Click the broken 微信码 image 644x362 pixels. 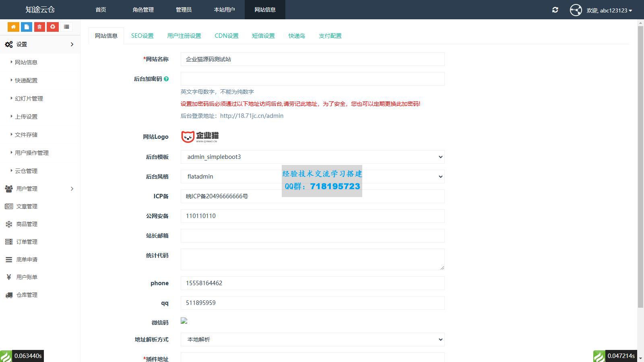(x=184, y=321)
